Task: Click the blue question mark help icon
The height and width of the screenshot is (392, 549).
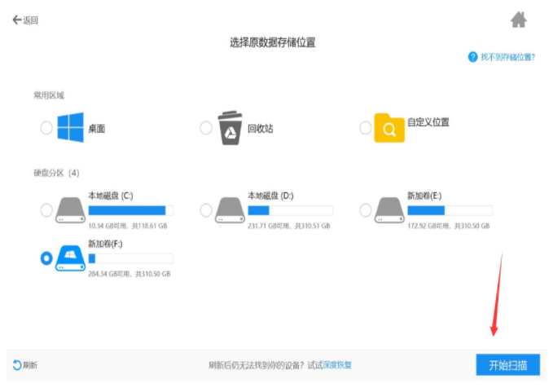Action: tap(472, 57)
